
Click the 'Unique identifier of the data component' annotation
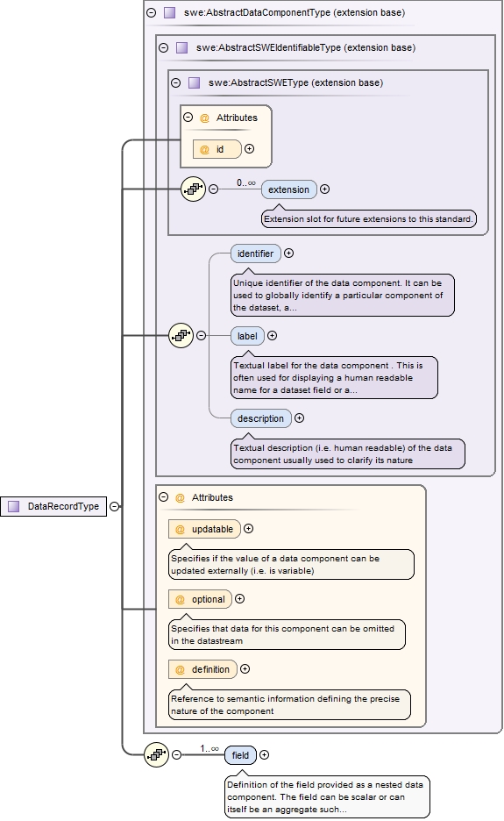point(342,296)
